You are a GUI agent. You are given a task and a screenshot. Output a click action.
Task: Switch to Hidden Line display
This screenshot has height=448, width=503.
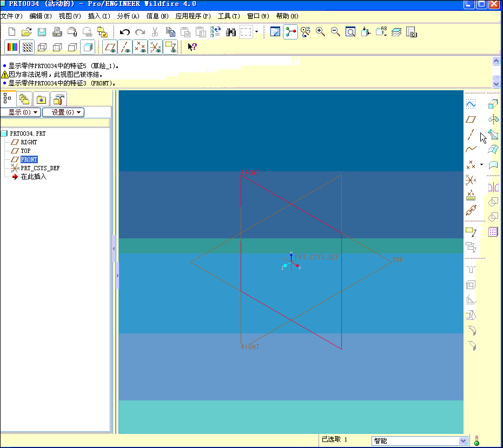[x=57, y=48]
